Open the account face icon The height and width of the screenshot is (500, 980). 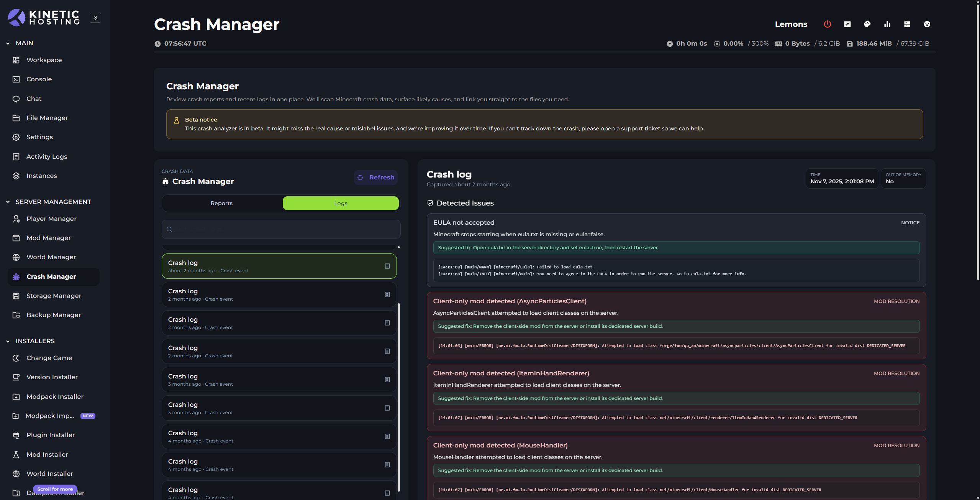pyautogui.click(x=927, y=24)
